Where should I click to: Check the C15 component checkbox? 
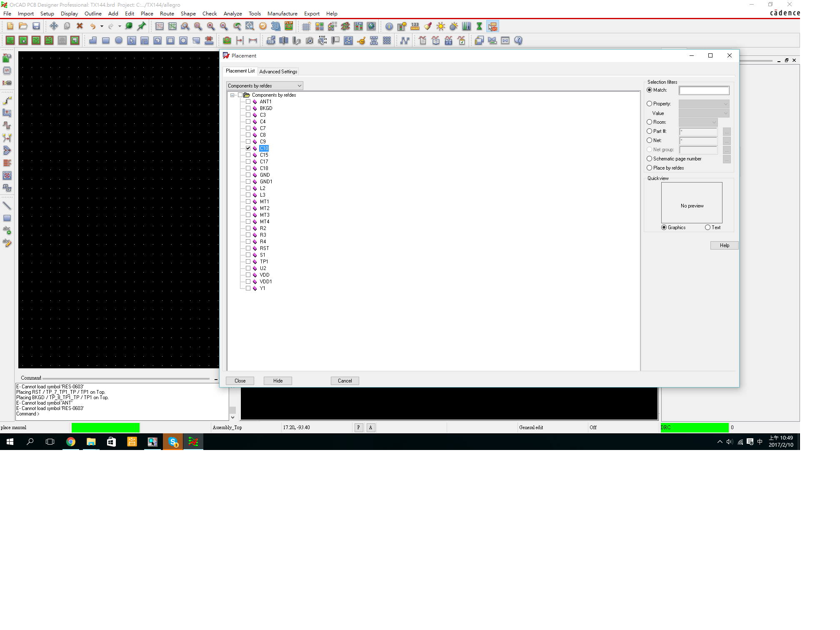248,155
